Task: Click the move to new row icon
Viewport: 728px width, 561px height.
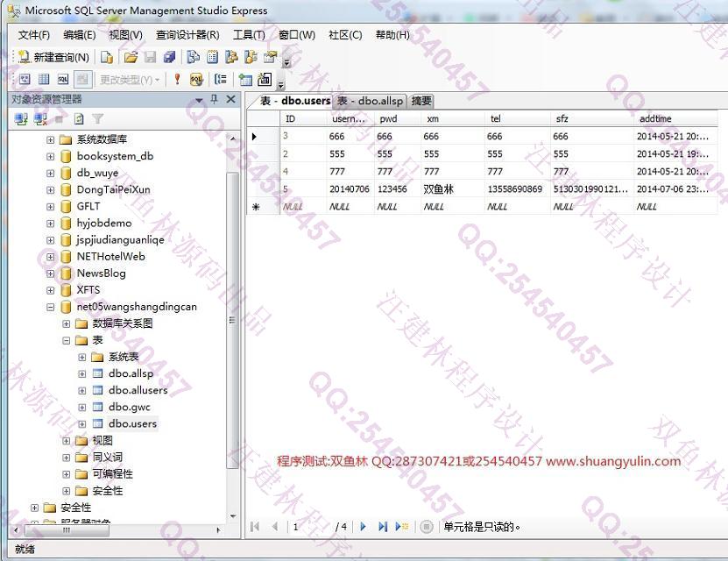Action: click(x=401, y=526)
